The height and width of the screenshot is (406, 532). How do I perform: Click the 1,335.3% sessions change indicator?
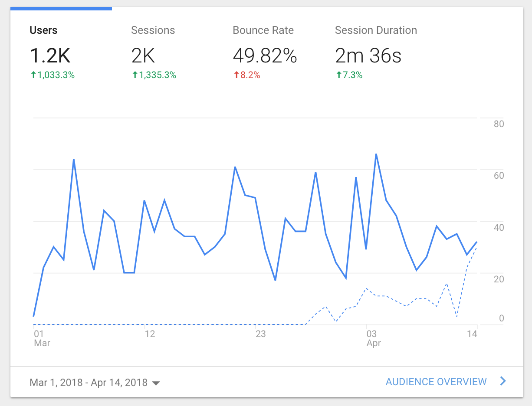click(x=154, y=75)
